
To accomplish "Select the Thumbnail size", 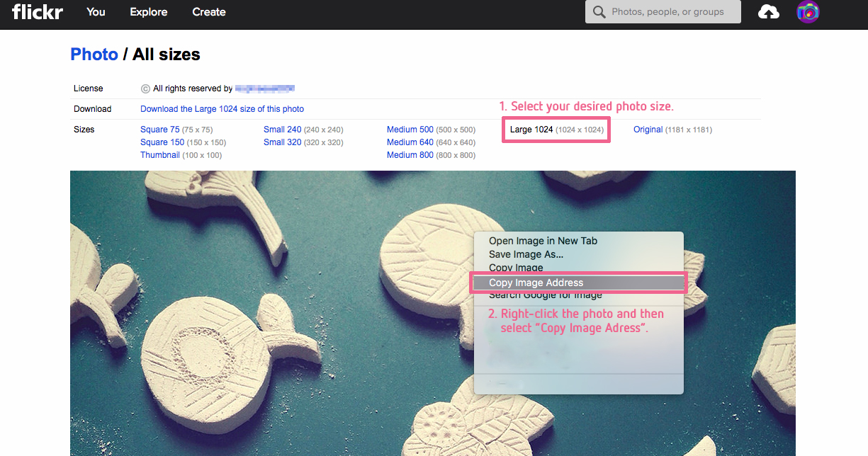I will [x=160, y=155].
